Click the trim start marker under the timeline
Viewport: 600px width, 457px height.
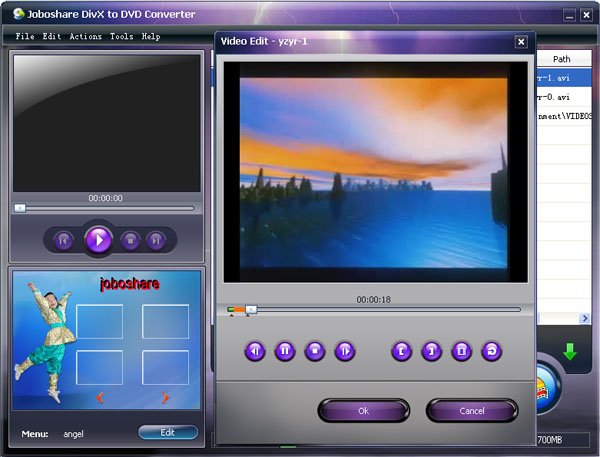pyautogui.click(x=232, y=315)
